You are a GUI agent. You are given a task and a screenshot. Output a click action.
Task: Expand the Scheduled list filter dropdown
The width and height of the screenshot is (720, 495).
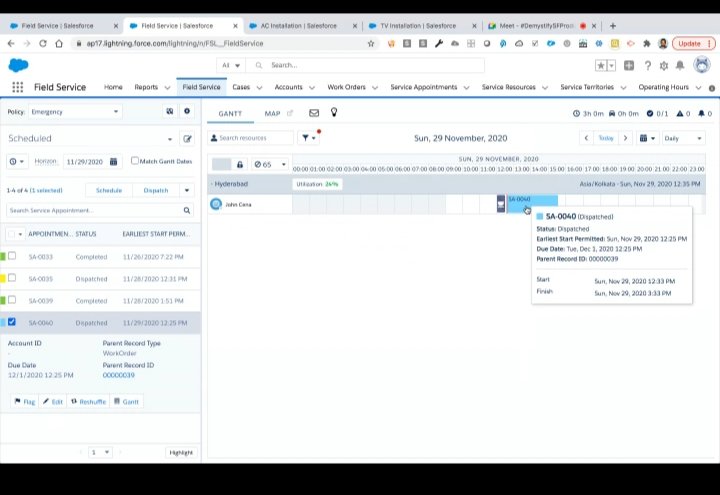170,139
